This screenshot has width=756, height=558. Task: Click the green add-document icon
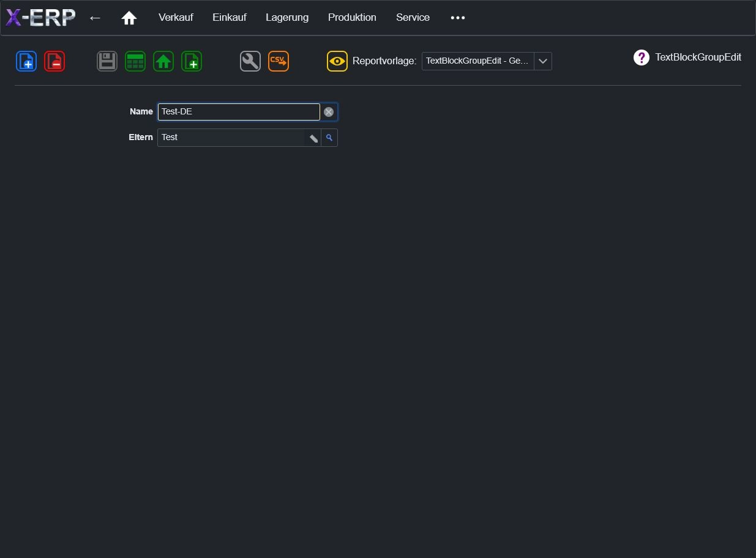pyautogui.click(x=192, y=61)
